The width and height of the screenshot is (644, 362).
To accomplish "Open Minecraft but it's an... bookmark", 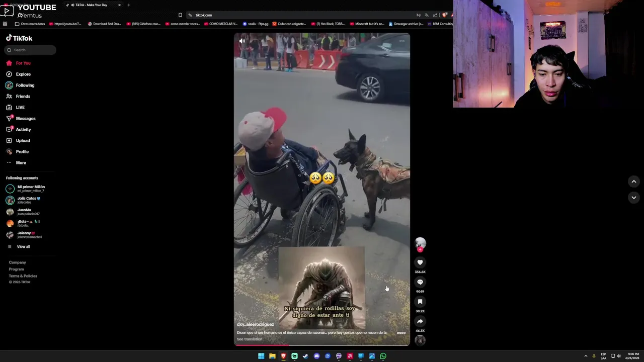I will tap(367, 24).
